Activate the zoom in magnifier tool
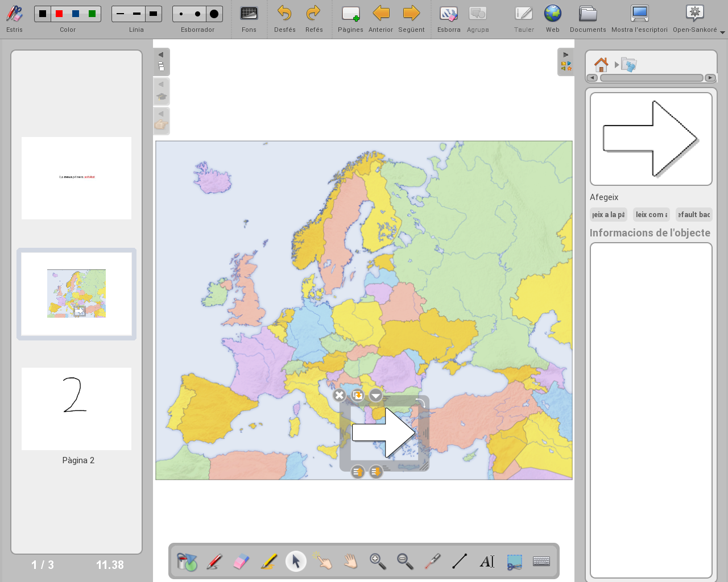Viewport: 728px width, 582px height. point(378,562)
